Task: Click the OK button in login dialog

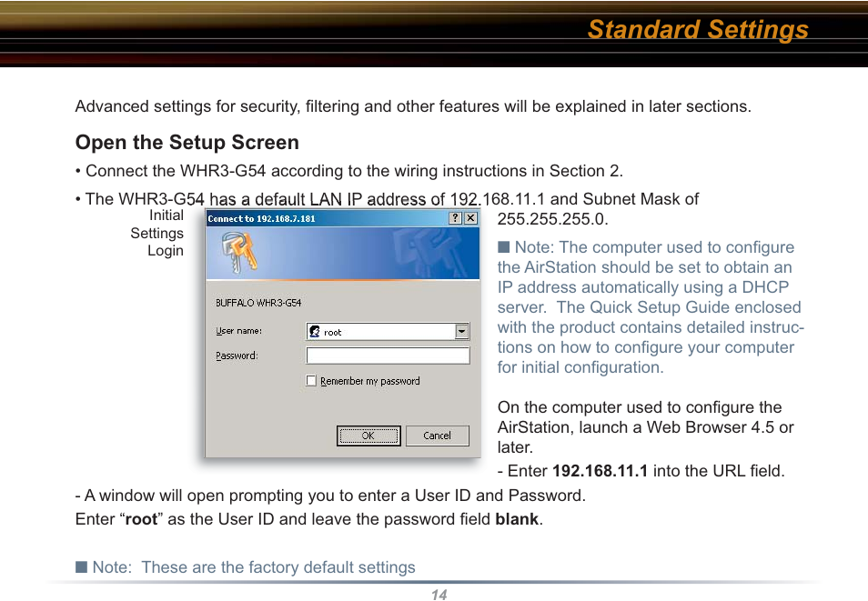Action: click(368, 436)
